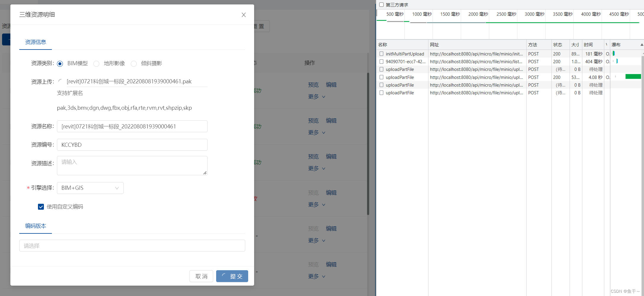Sort network list by 时间 column

coord(593,44)
